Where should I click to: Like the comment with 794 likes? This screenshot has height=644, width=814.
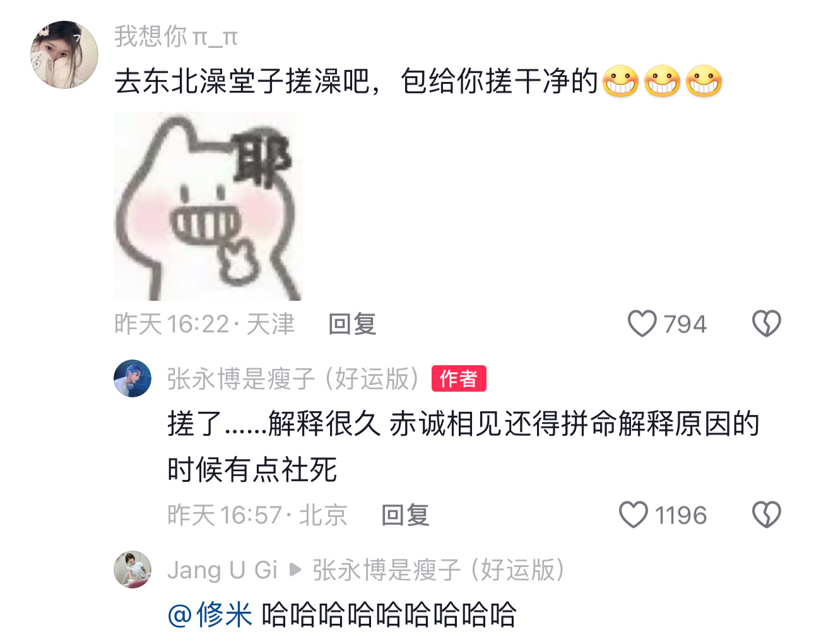[x=642, y=324]
